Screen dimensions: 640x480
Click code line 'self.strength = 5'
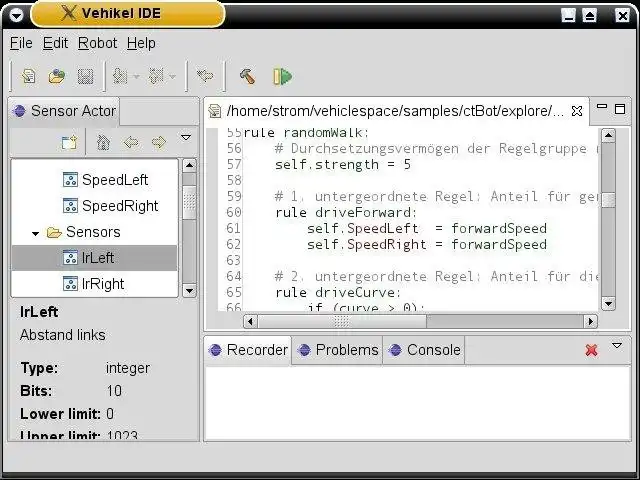[343, 164]
